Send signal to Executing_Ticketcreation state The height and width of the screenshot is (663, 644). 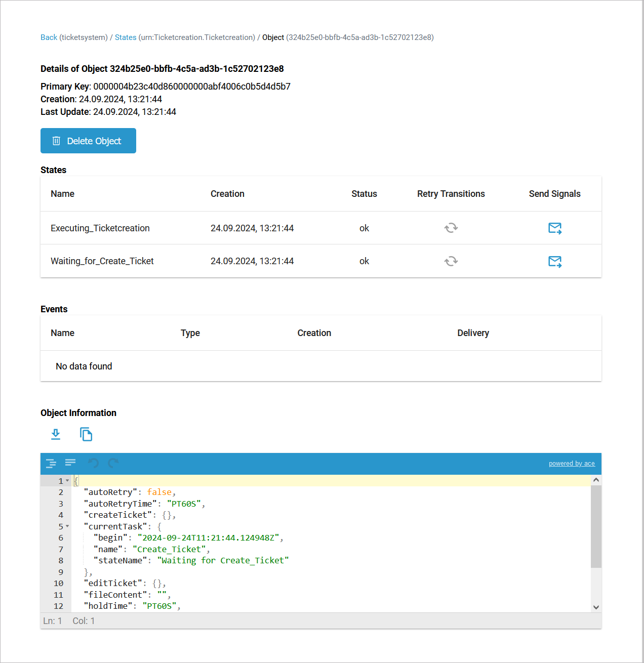(555, 228)
